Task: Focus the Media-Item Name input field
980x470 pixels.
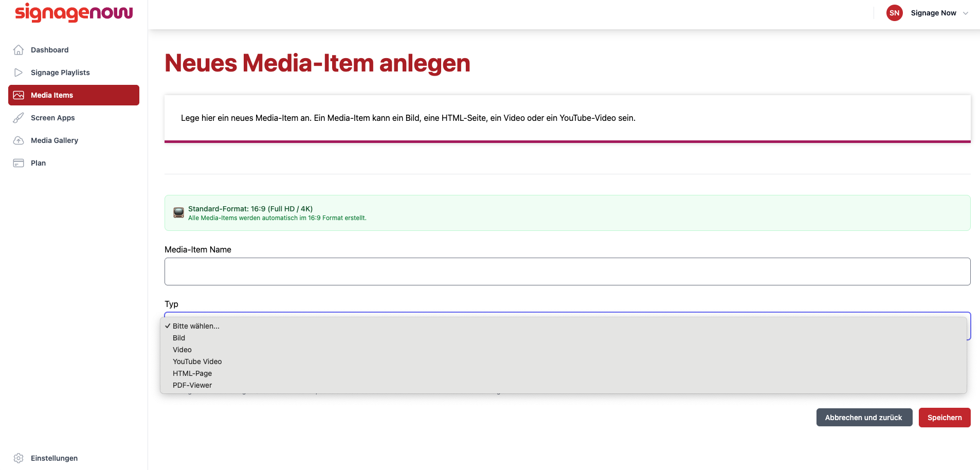Action: click(568, 272)
